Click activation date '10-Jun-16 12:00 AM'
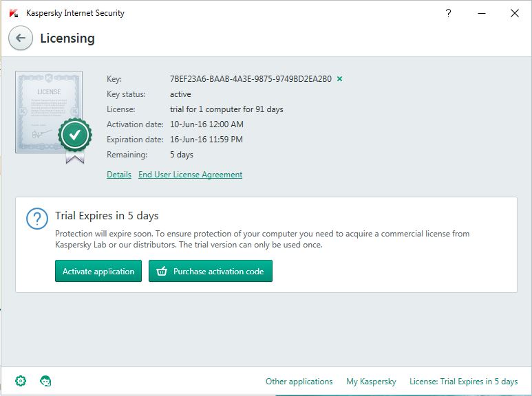532x396 pixels. (206, 124)
